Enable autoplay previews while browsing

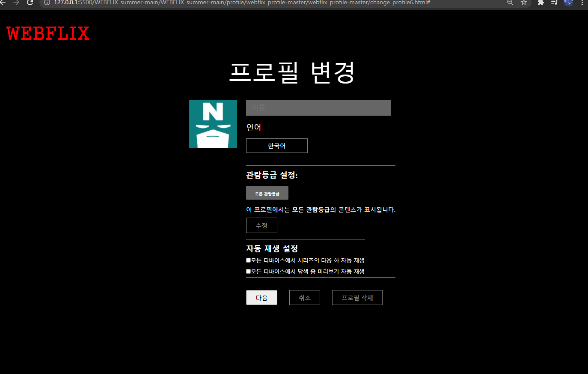(248, 271)
